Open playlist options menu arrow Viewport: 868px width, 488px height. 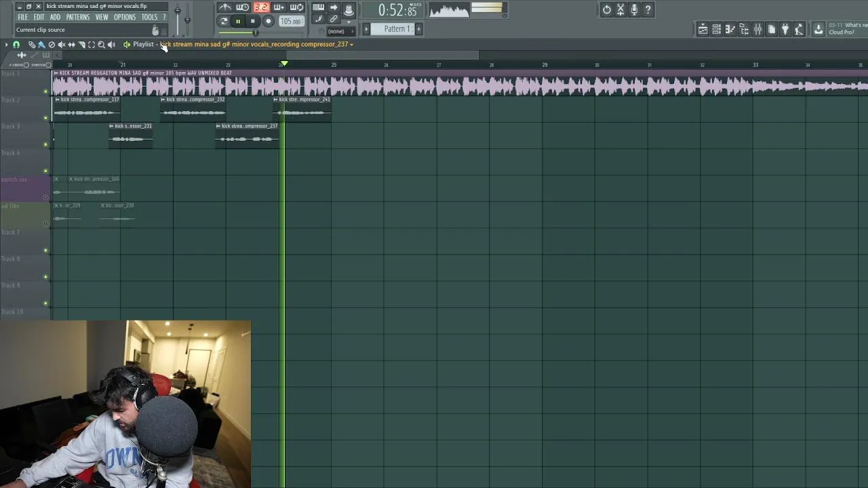(x=6, y=45)
